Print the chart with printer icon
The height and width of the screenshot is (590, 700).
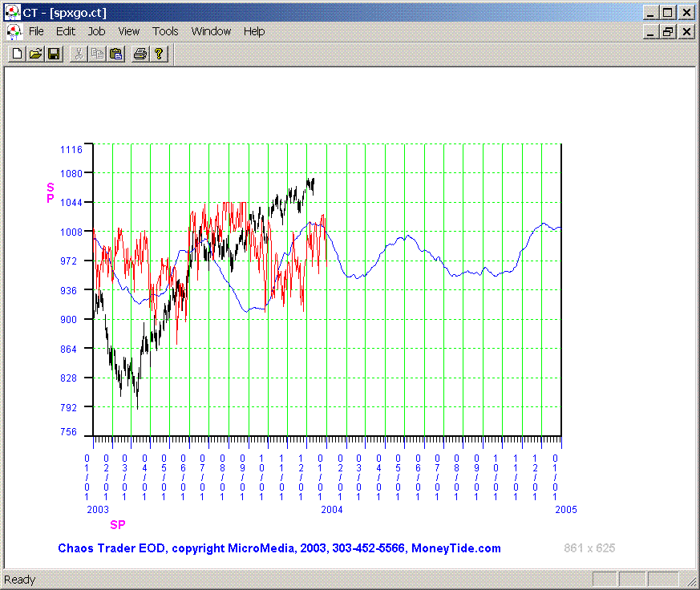[x=140, y=54]
